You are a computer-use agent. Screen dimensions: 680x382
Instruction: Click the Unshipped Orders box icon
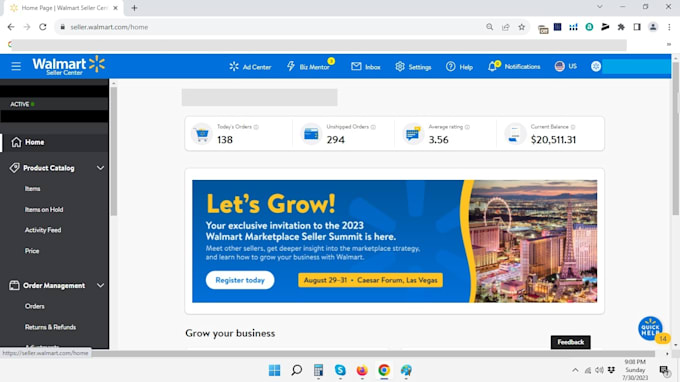tap(311, 134)
